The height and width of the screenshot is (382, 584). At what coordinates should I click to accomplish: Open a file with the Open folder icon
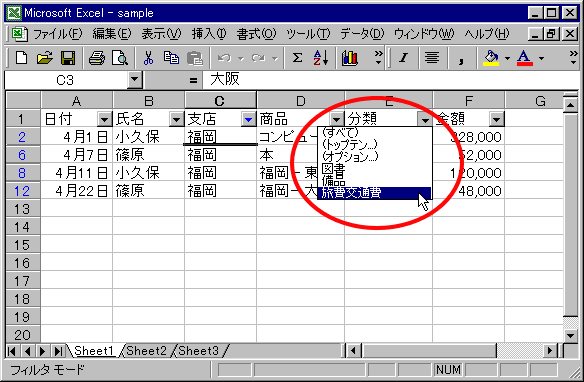(x=45, y=58)
